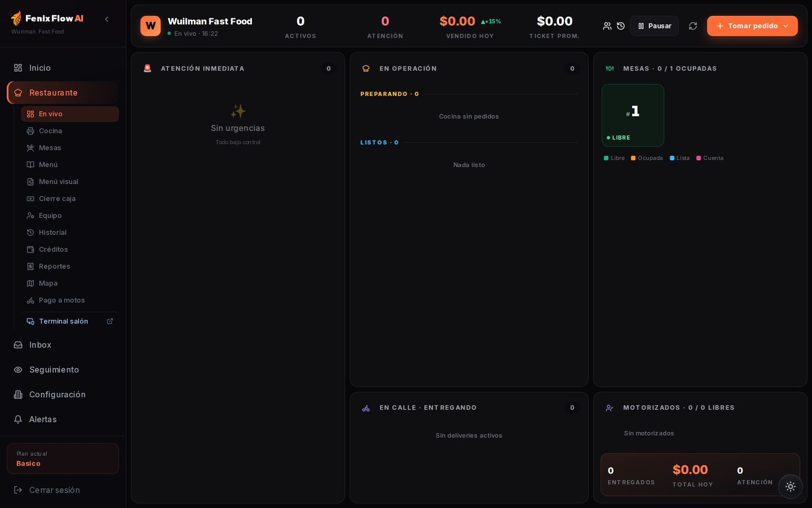This screenshot has height=508, width=812.
Task: Click the Cierre caja cash icon
Action: pos(30,199)
